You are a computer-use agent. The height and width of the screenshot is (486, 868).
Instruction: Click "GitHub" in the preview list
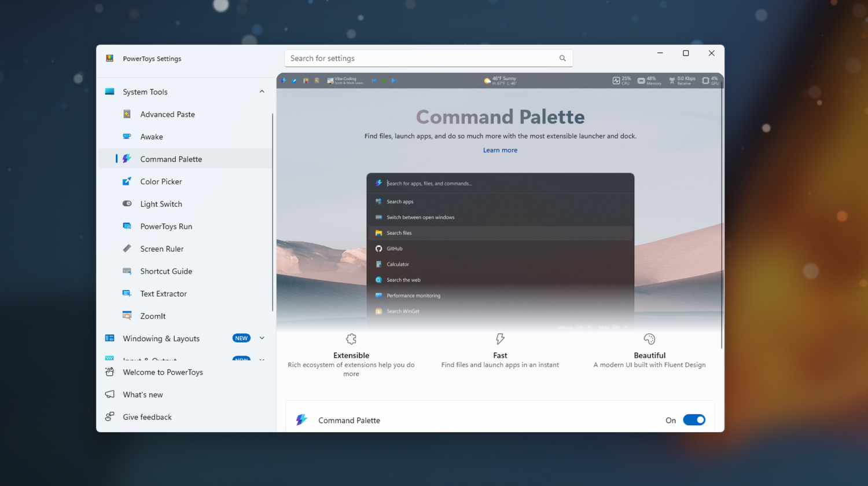(x=395, y=249)
